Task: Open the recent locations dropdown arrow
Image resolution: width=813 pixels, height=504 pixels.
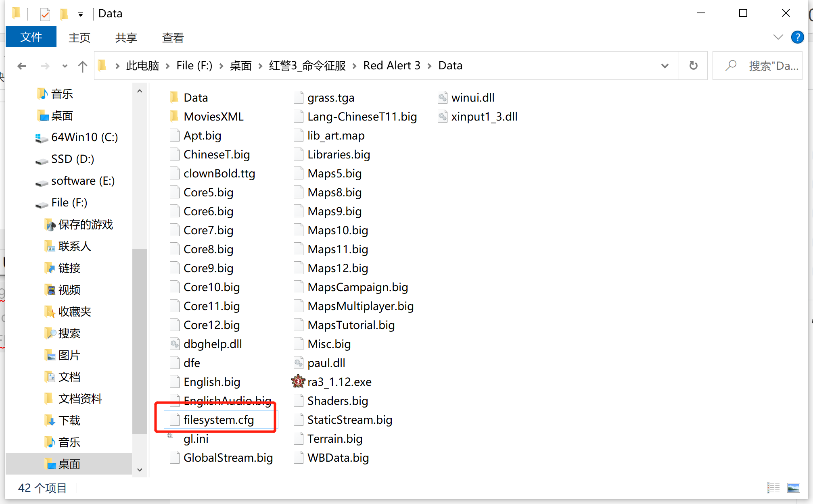Action: coord(65,66)
